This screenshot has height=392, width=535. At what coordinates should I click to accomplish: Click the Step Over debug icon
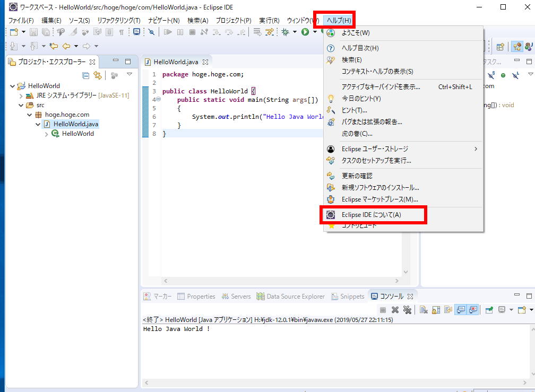229,32
